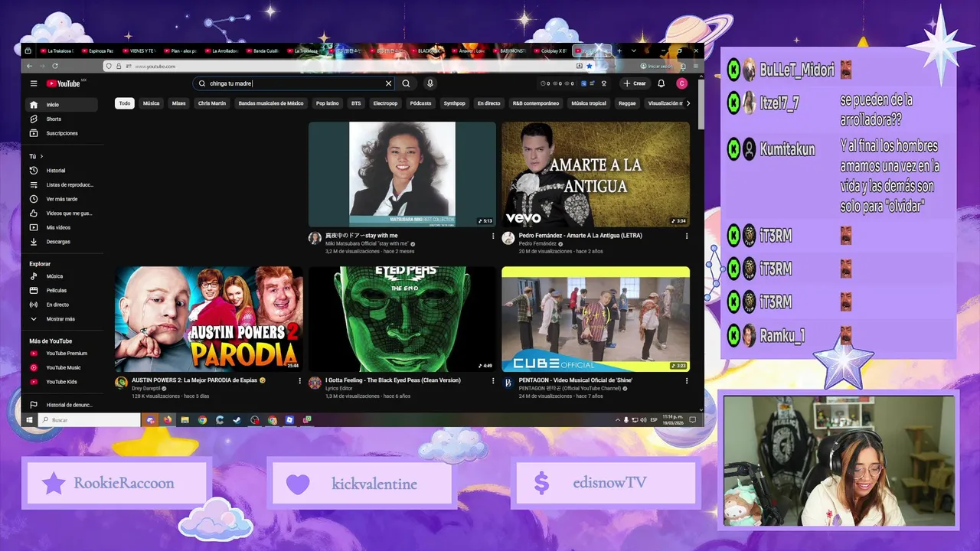Screen dimensions: 980x551
Task: Open the account avatar menu
Action: pos(682,83)
